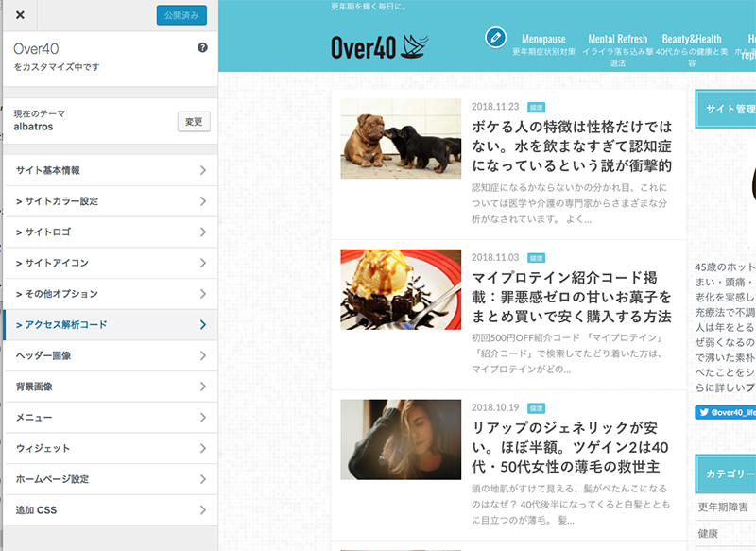Click the help question mark icon
The width and height of the screenshot is (756, 551).
(x=202, y=47)
